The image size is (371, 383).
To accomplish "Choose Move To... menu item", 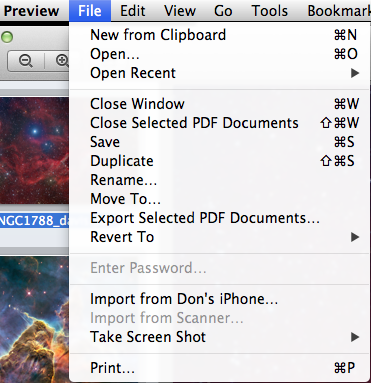I will [220, 199].
